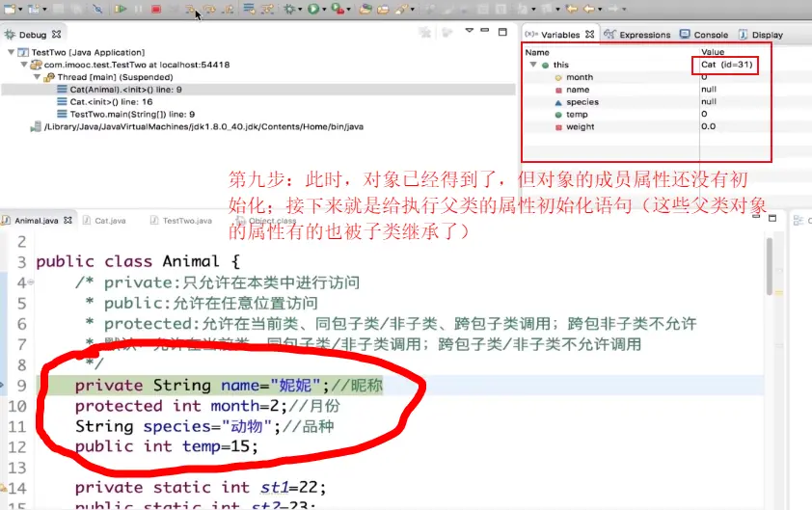Click the Open Type toolbar icon
Screen dimensions: 812x510
(365, 9)
